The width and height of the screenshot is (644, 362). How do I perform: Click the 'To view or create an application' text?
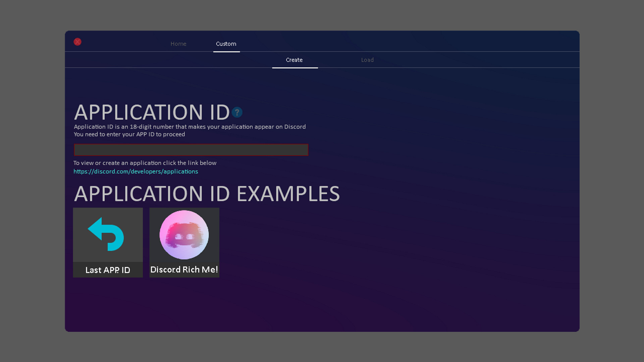(145, 163)
